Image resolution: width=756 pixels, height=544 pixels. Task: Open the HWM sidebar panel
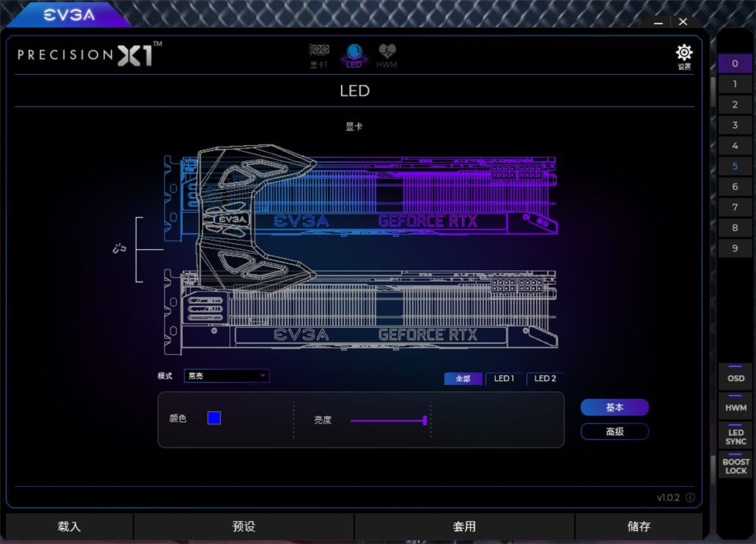[x=734, y=407]
